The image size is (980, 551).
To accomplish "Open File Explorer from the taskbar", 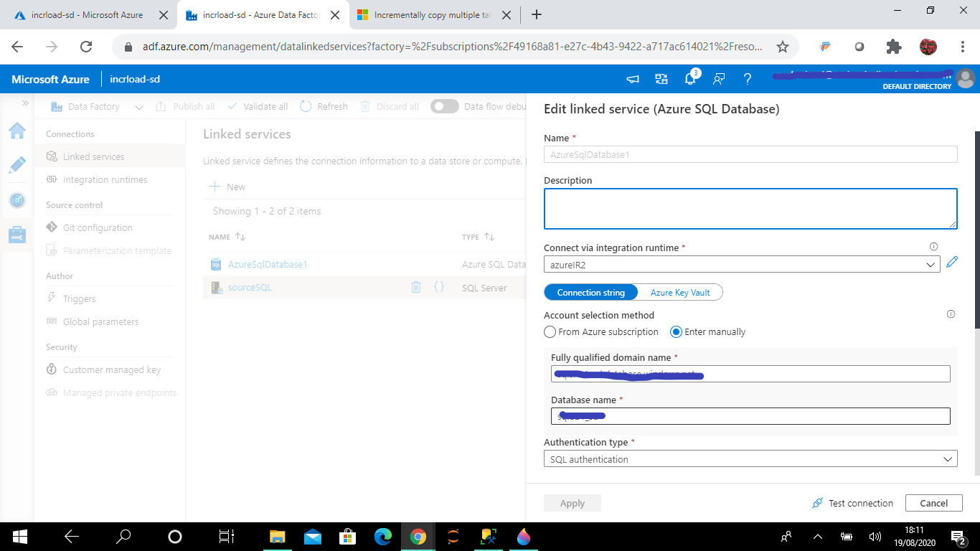I will coord(277,536).
